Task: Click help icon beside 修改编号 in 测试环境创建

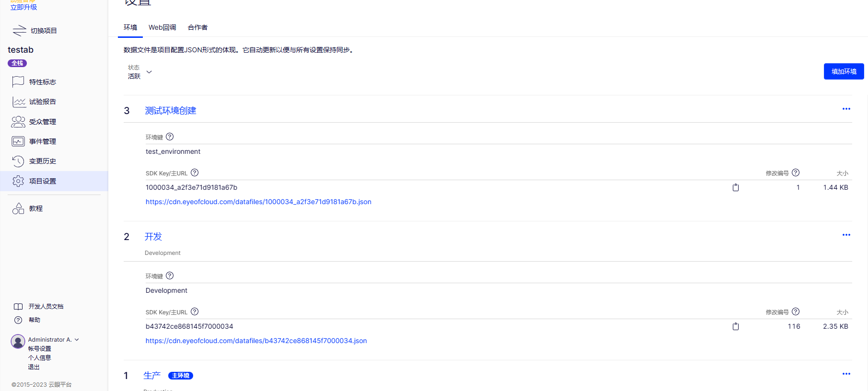Action: [x=796, y=172]
